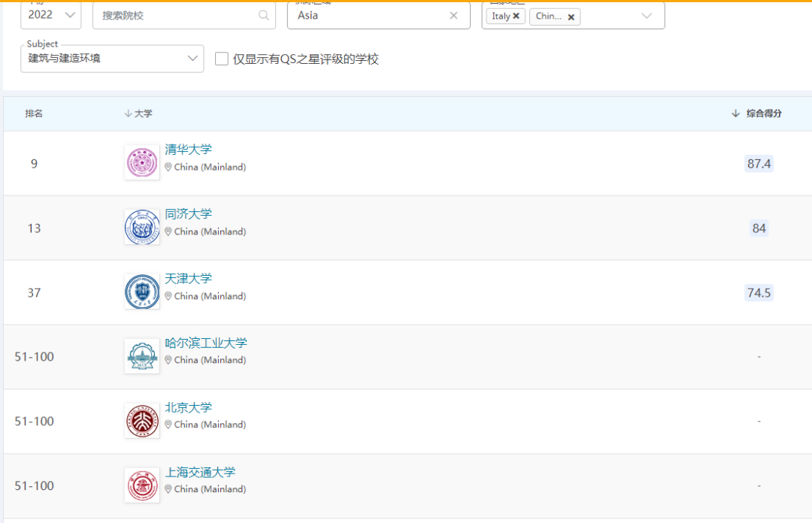Click China (Mainland) location under 同济大学

[210, 231]
